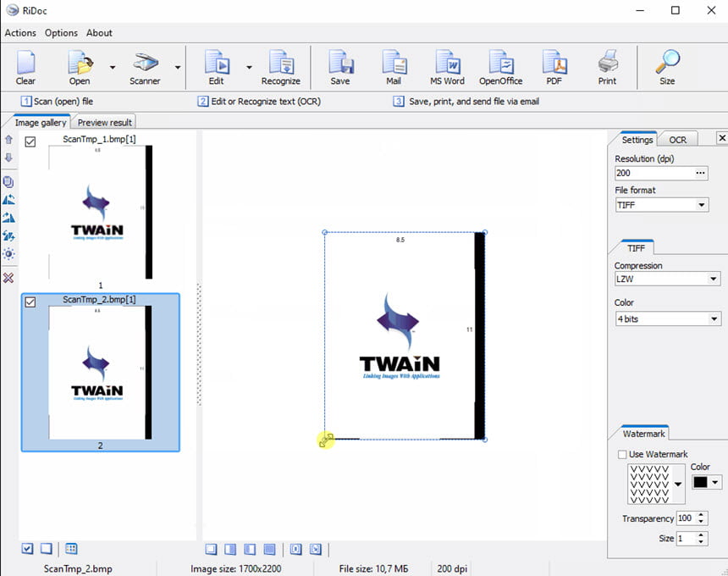Delete image with the X sidebar icon
Image resolution: width=728 pixels, height=576 pixels.
pyautogui.click(x=8, y=278)
